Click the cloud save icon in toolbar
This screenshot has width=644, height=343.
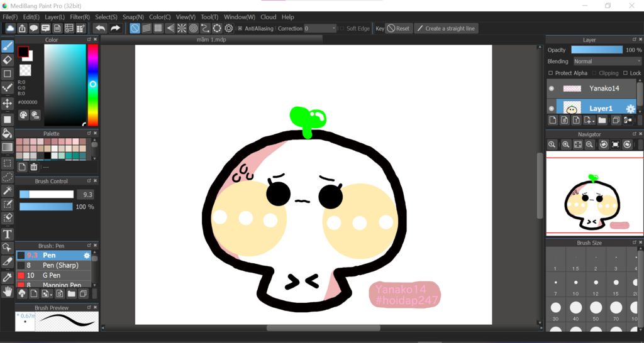pos(10,28)
